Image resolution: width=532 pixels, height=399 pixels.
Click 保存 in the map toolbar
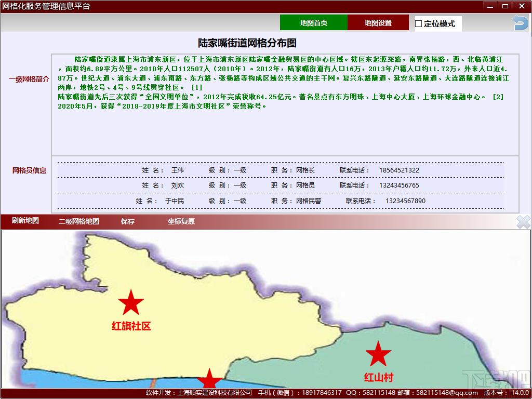128,221
